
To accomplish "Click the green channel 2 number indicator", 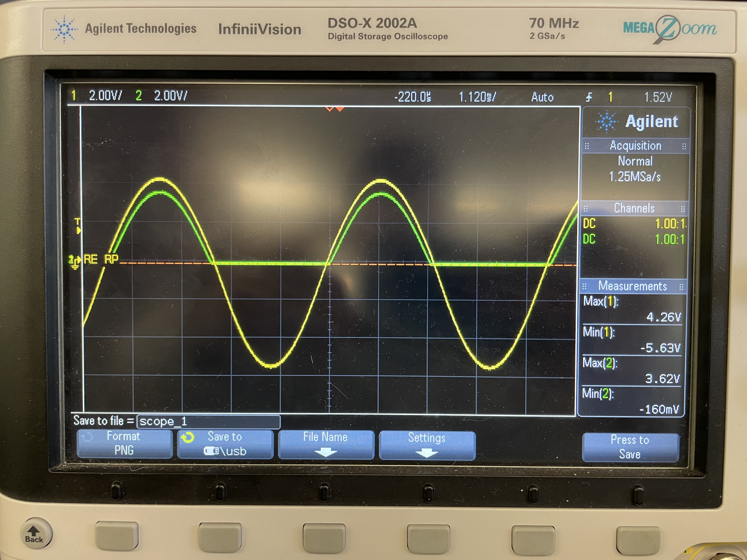I will pyautogui.click(x=138, y=96).
